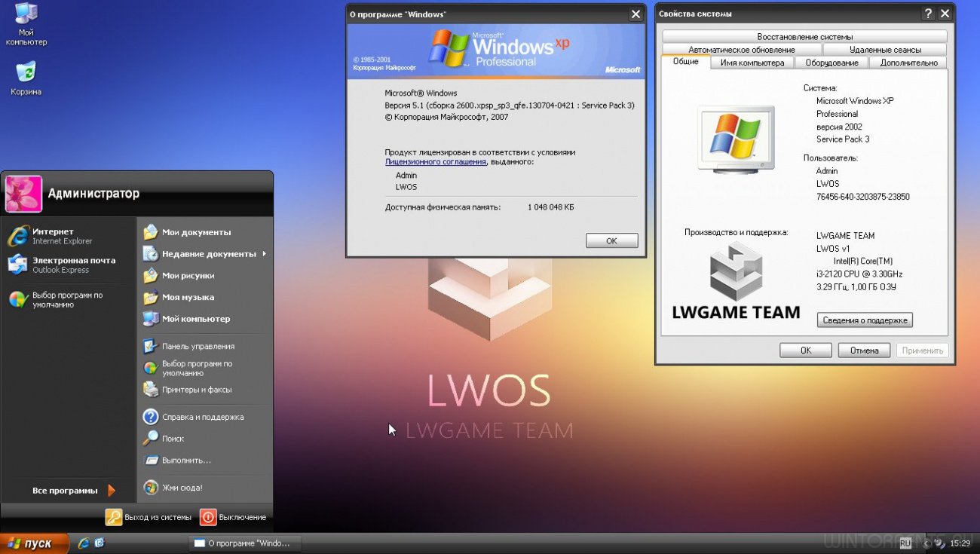This screenshot has width=980, height=554.
Task: Click the i3-2120 CPU @ 3.30GHz text
Action: click(x=859, y=274)
